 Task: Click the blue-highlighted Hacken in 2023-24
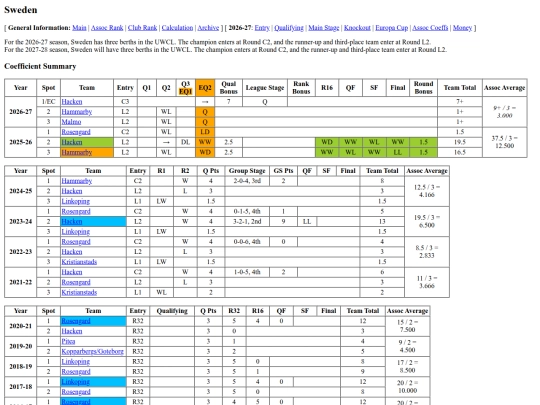click(x=72, y=221)
